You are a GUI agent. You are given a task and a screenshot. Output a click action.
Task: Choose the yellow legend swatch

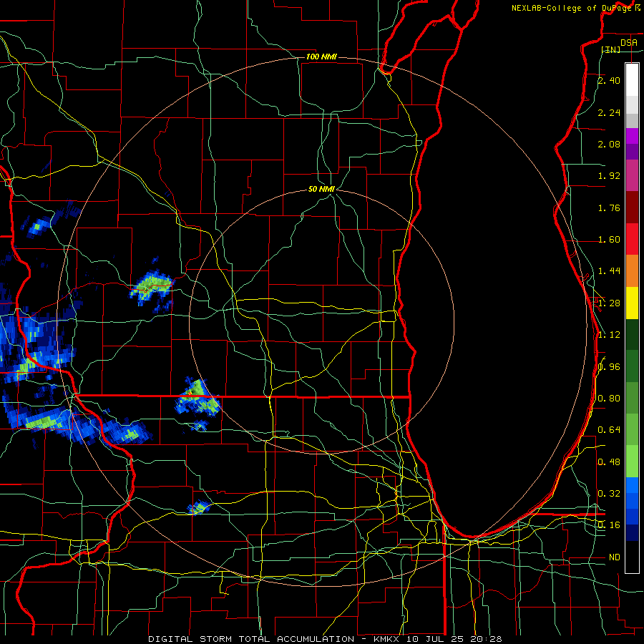click(632, 303)
